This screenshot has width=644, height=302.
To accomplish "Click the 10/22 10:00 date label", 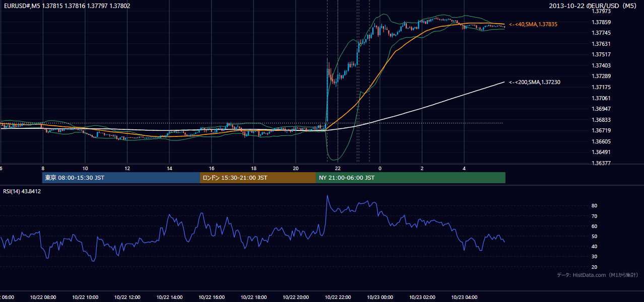I will tap(85, 297).
